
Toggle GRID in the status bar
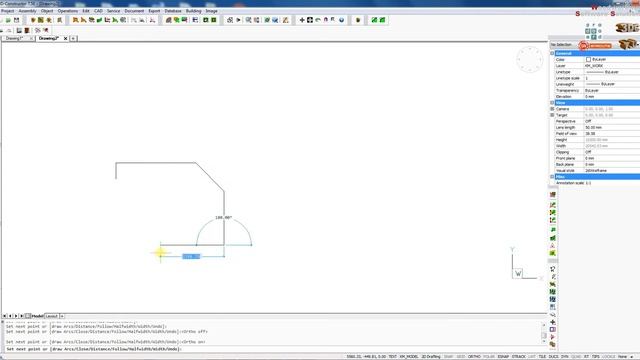point(461,357)
